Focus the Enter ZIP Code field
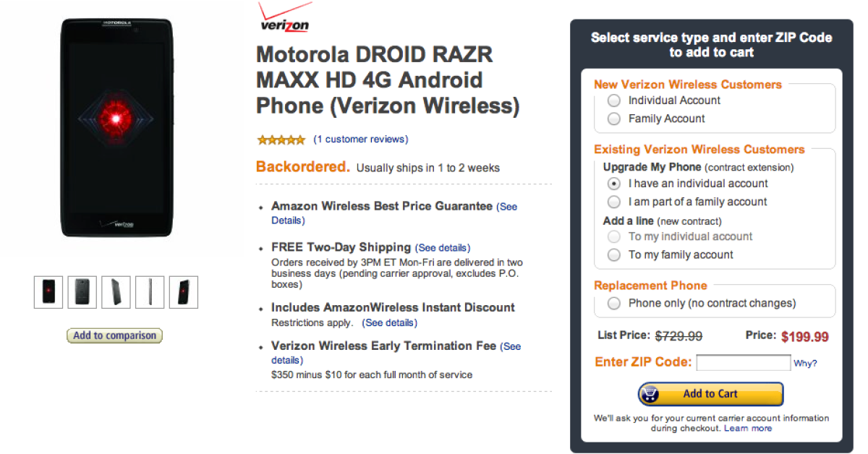 [x=743, y=362]
